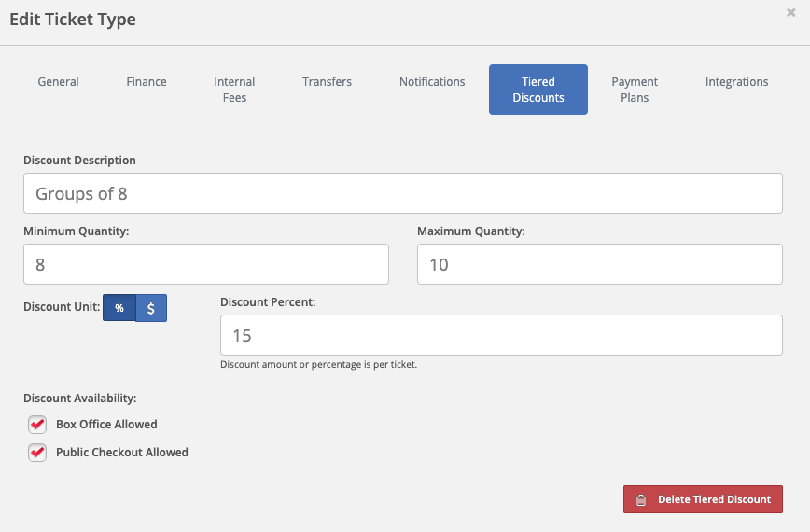810x532 pixels.
Task: Open the General tab
Action: (59, 81)
